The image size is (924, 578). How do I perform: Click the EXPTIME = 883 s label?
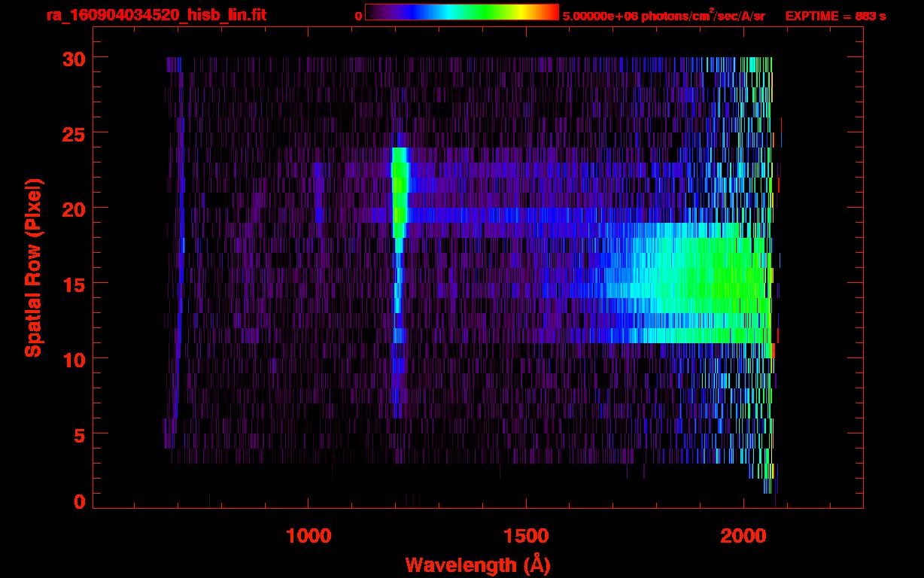pos(835,15)
